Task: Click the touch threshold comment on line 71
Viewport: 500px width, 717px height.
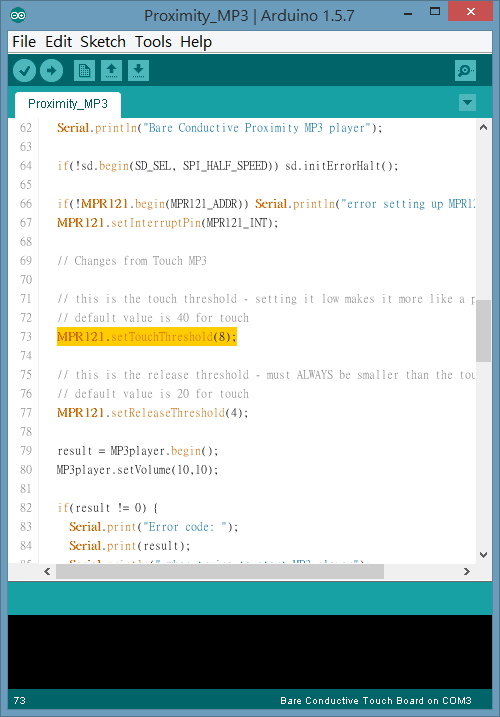Action: point(266,299)
